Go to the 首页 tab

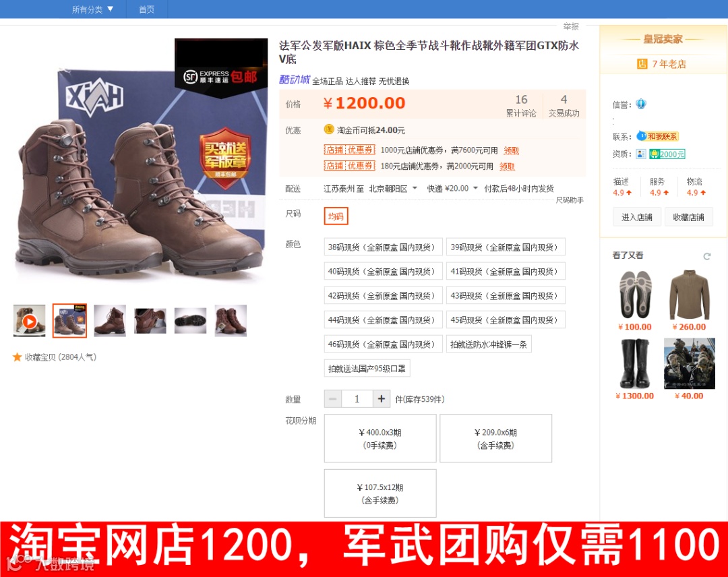[146, 9]
